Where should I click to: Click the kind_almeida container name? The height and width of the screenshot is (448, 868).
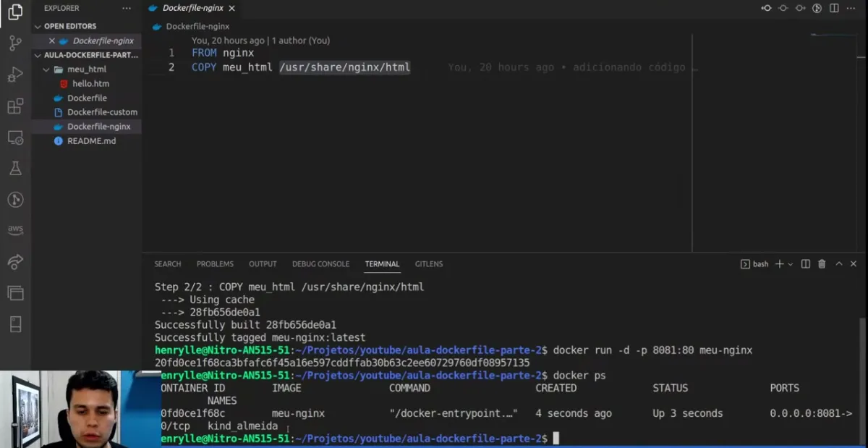coord(242,426)
